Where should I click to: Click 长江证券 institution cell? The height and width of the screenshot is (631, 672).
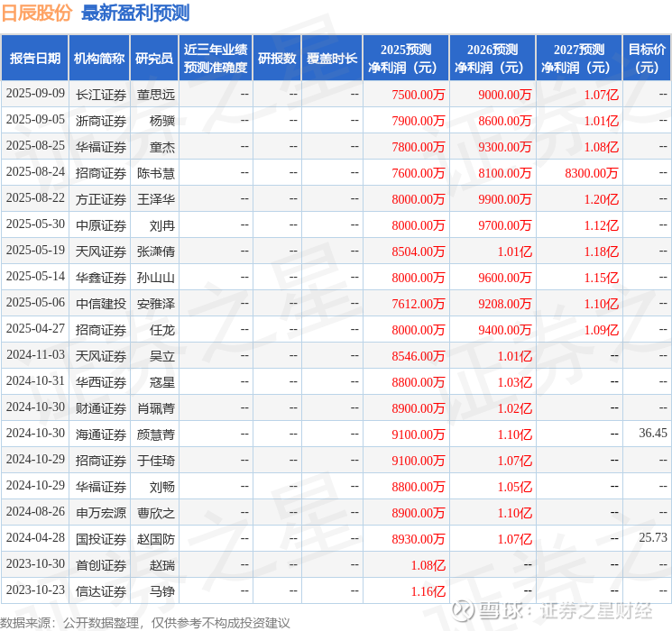click(101, 95)
